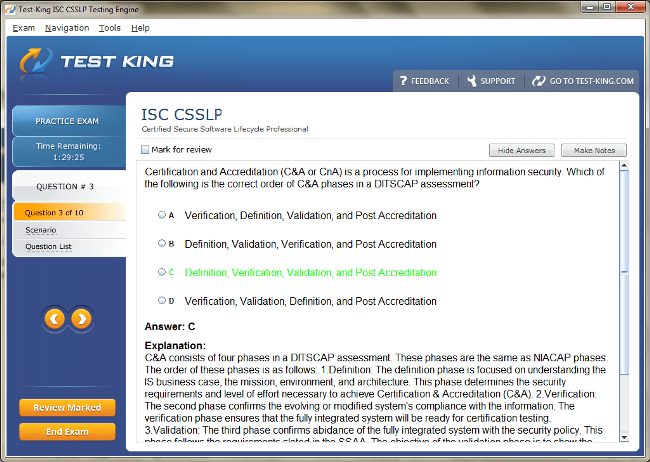Viewport: 650px width, 462px height.
Task: Go to the previous question arrow
Action: pyautogui.click(x=54, y=319)
